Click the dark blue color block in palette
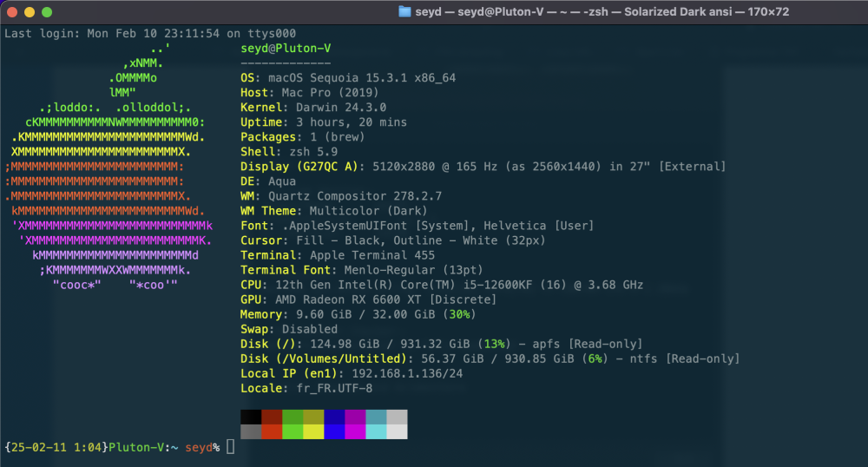 pos(334,418)
